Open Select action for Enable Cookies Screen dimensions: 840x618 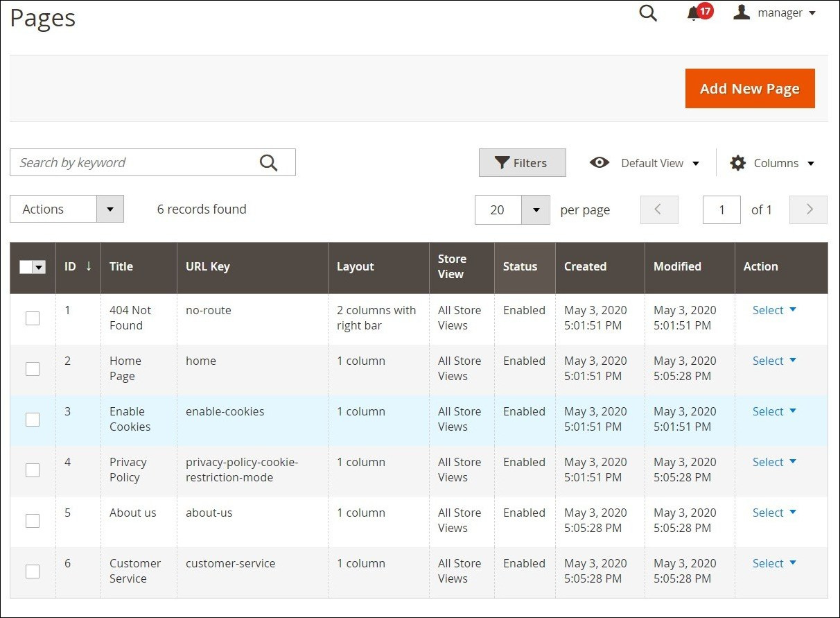pyautogui.click(x=774, y=411)
